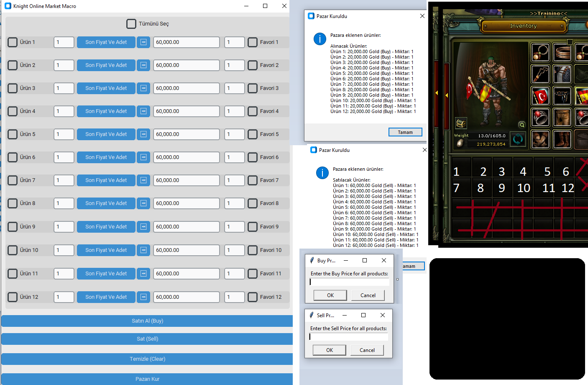Click the 60,000.00 price field for Ürün 11
The image size is (588, 385).
click(187, 274)
